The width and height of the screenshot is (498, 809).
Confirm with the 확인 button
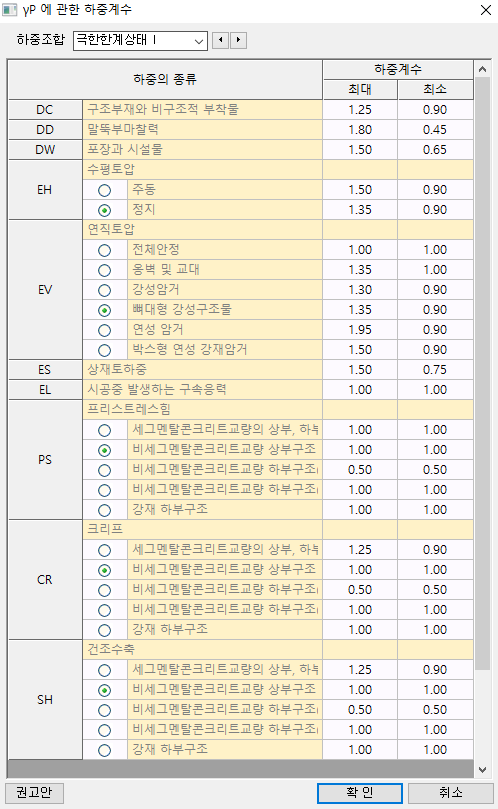360,793
